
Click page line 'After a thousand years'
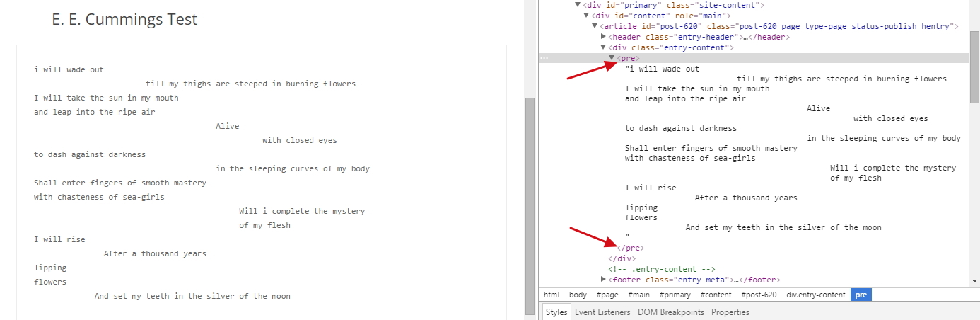[x=155, y=253]
